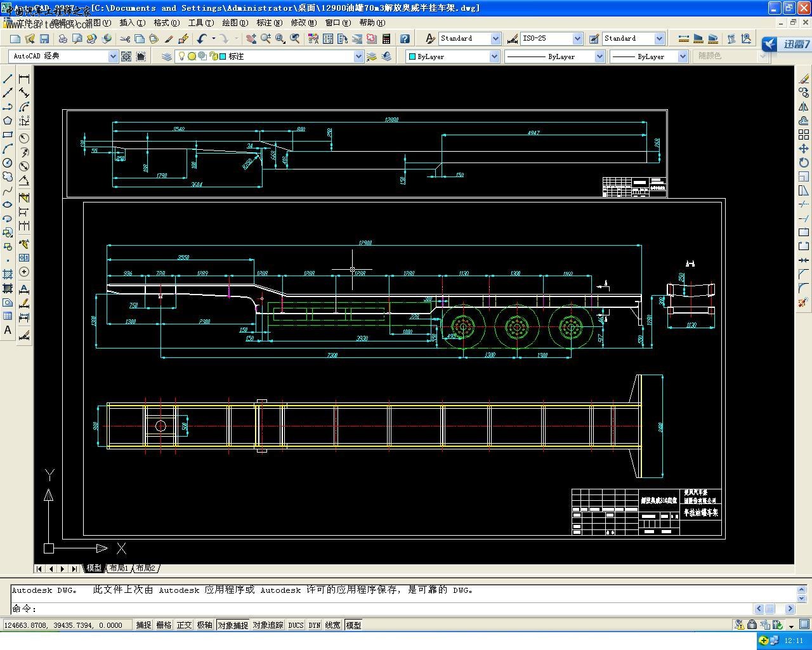Screen dimensions: 812x650
Task: Click the Undo arrow icon
Action: point(202,39)
